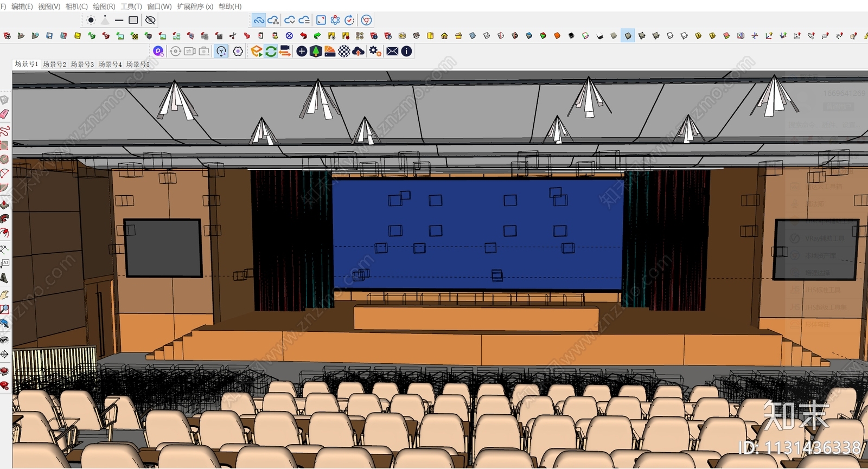
Task: Click the flower-shaped settings icon
Action: coord(238,51)
